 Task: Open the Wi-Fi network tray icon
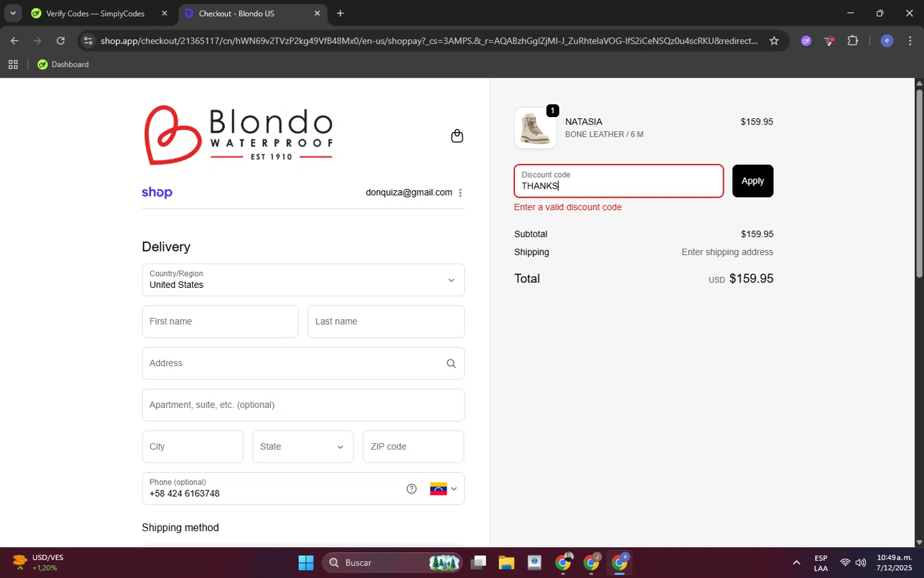coord(845,563)
